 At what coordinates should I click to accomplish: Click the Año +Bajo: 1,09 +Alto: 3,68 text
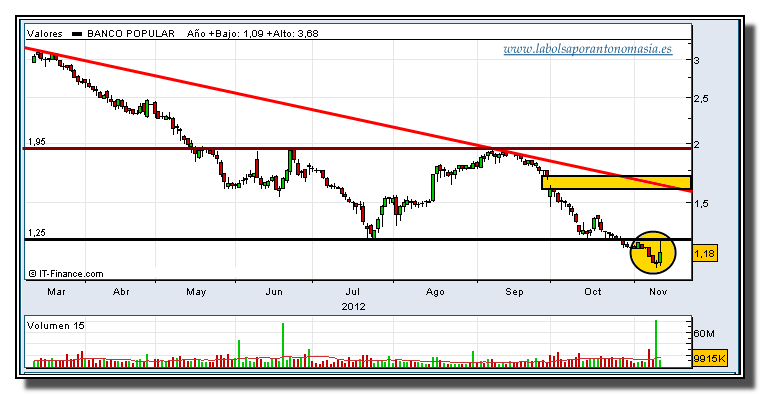coord(253,33)
